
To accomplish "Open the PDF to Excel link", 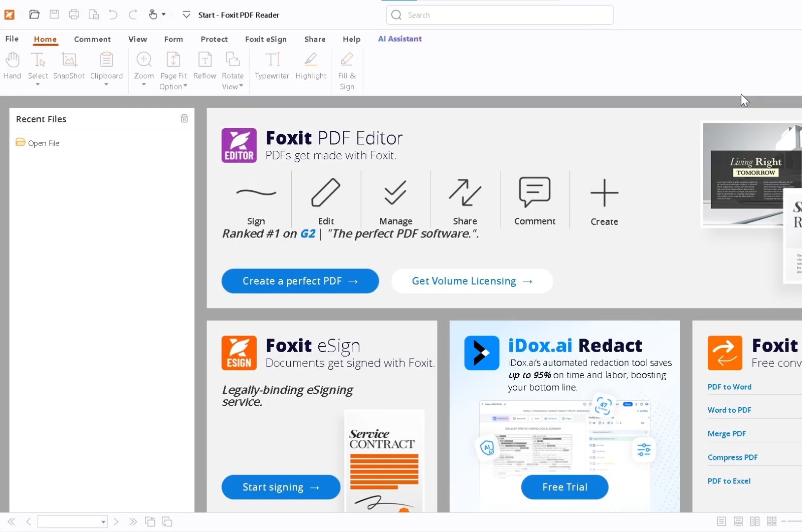I will pos(729,481).
